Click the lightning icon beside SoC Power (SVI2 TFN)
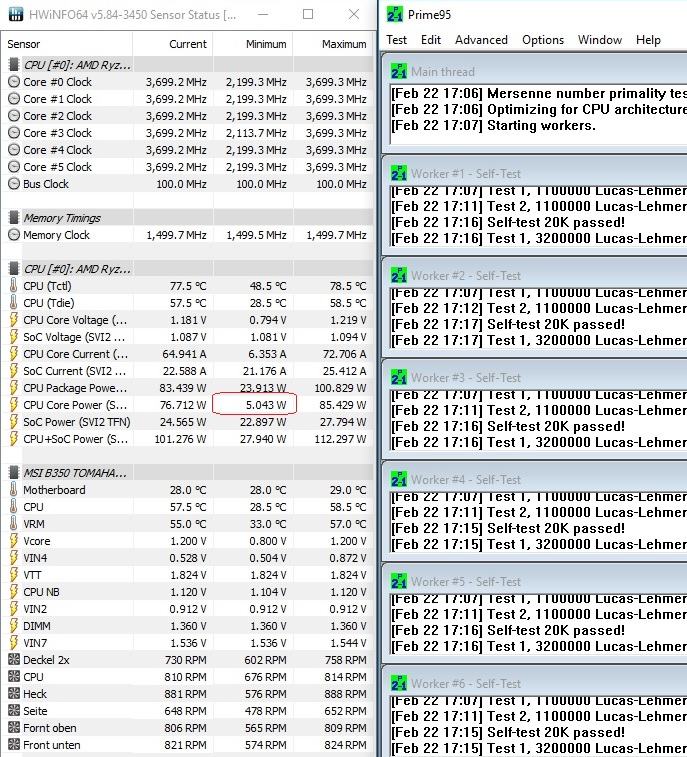Screen dimensions: 687x757 point(14,422)
